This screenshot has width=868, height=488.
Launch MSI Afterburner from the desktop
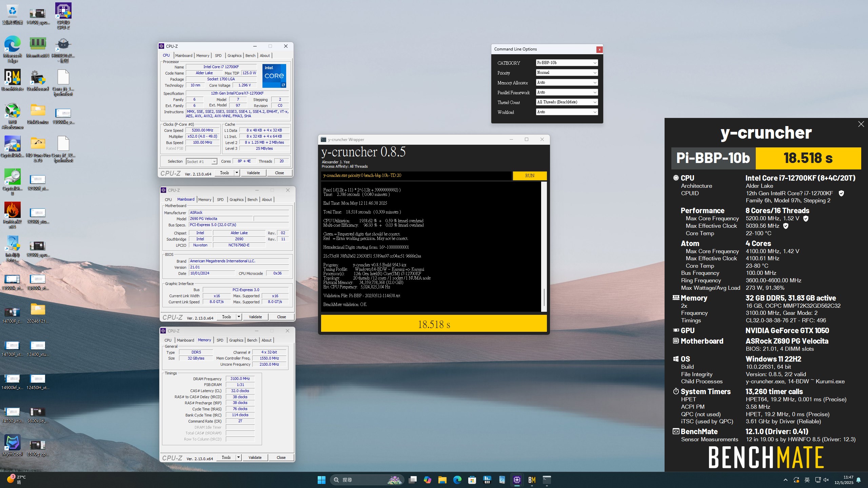coord(13,116)
